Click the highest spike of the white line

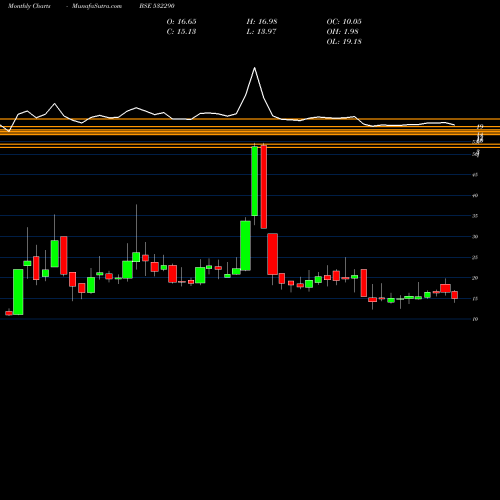coord(255,68)
